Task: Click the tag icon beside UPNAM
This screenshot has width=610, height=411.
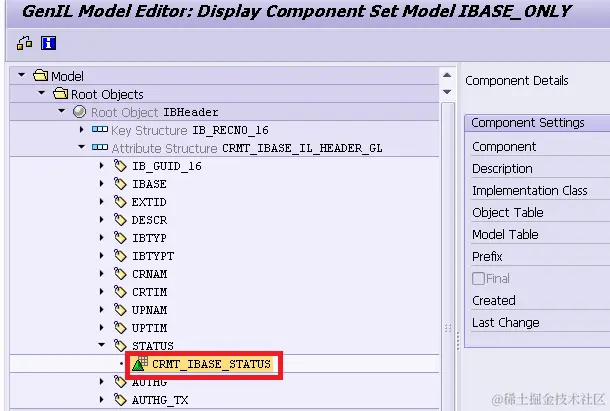Action: [x=120, y=310]
